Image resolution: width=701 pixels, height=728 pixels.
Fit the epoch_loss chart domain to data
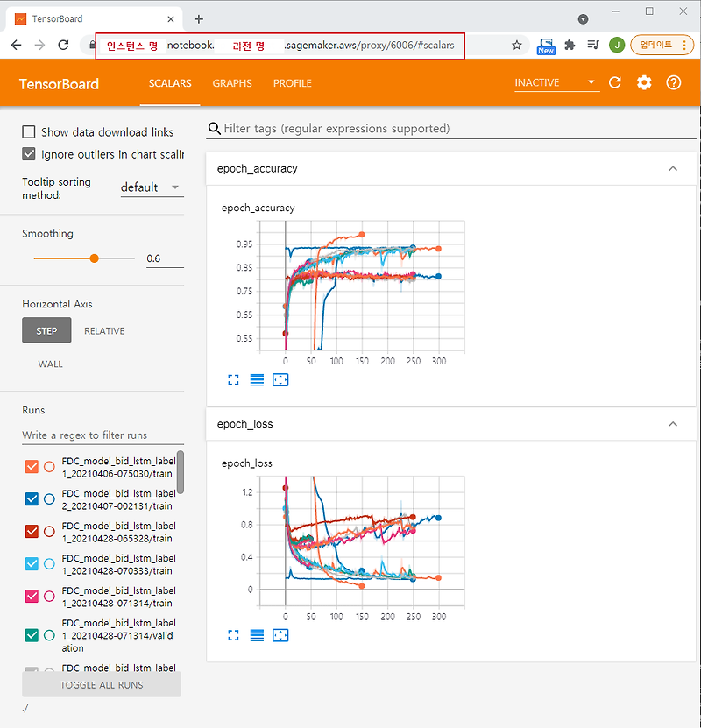point(280,635)
